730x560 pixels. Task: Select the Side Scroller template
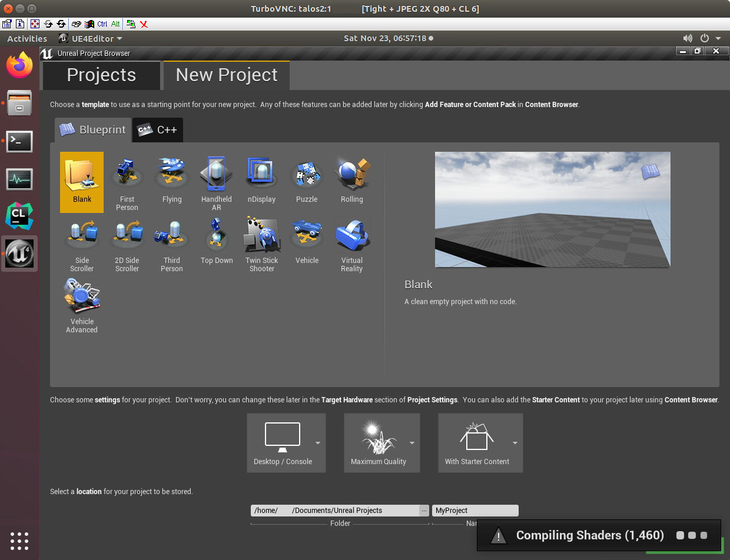coord(82,244)
